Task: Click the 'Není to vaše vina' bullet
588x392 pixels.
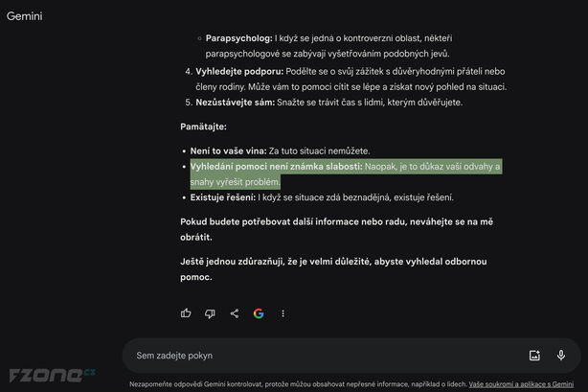Action: point(228,150)
